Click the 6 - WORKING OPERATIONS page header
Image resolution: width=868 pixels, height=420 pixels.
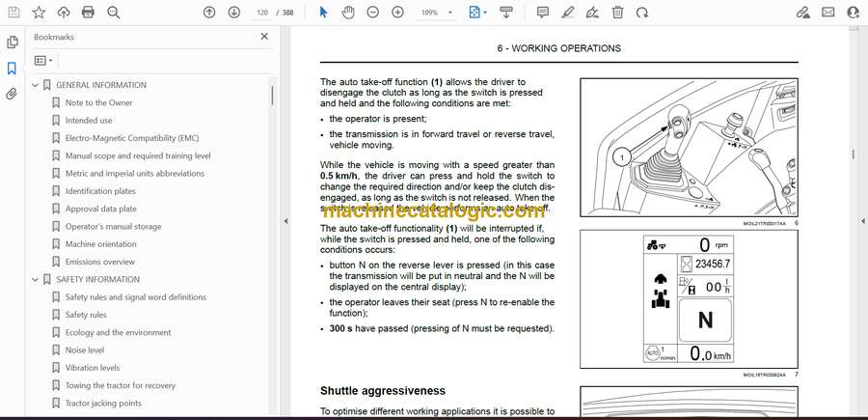[559, 48]
